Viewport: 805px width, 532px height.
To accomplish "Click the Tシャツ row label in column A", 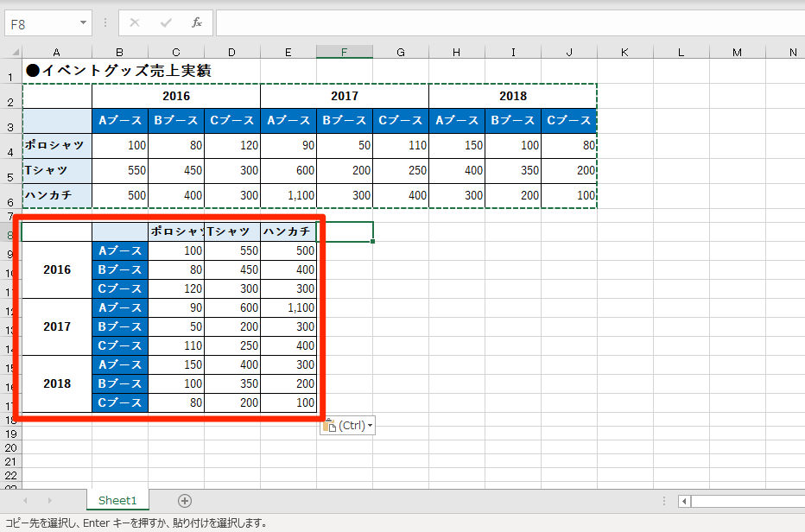I will click(57, 171).
